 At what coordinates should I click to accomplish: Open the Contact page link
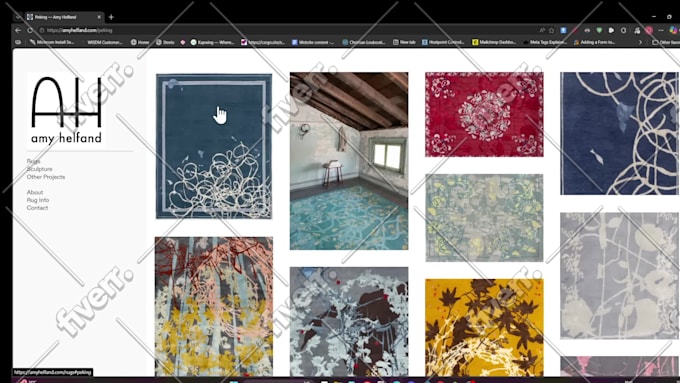point(37,208)
